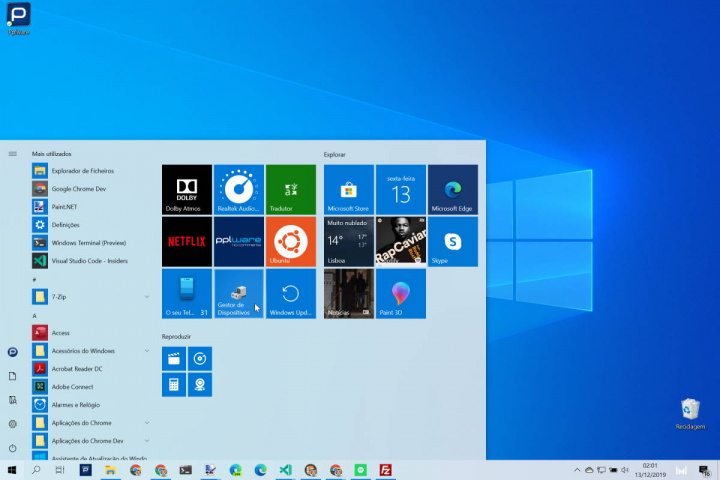
Task: Toggle the Start menu hamburger button
Action: 12,154
